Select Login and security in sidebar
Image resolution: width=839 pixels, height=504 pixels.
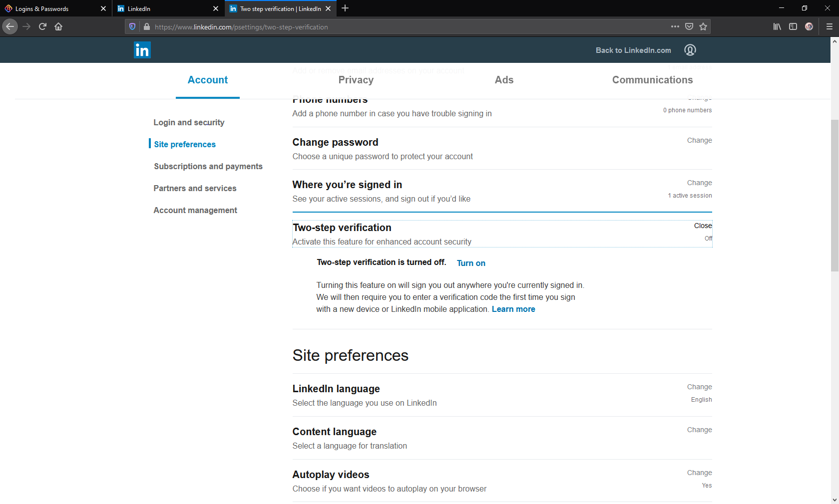click(189, 122)
